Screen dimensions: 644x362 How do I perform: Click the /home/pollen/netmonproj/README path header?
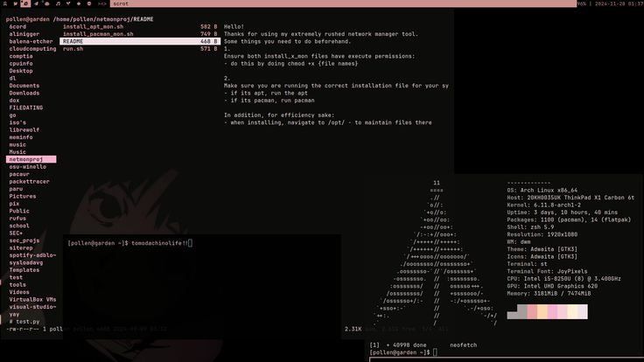103,19
